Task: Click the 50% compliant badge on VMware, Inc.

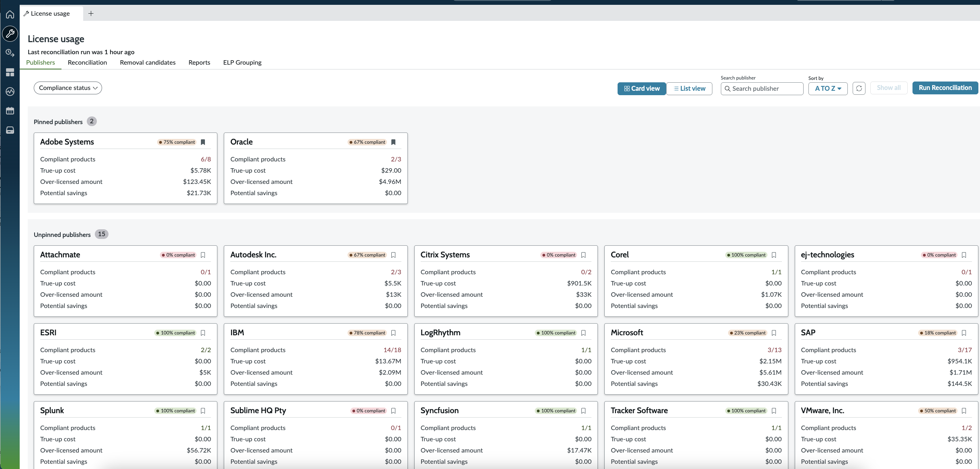Action: click(x=938, y=411)
